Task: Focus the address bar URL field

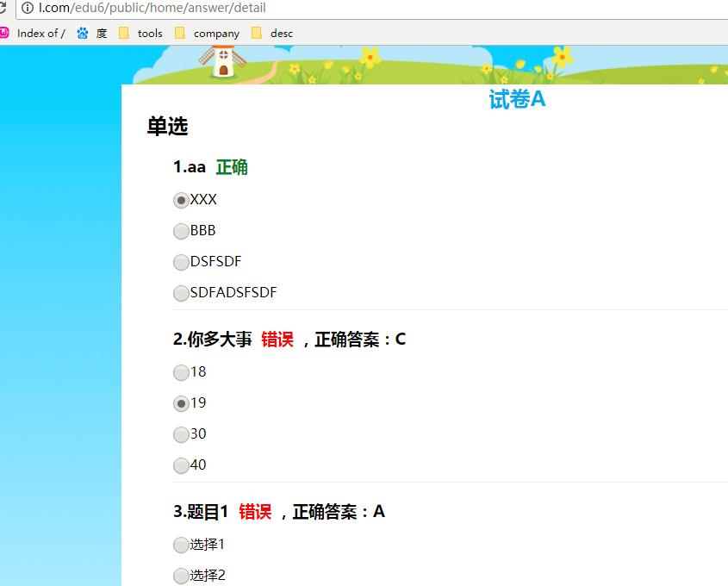Action: [x=345, y=8]
